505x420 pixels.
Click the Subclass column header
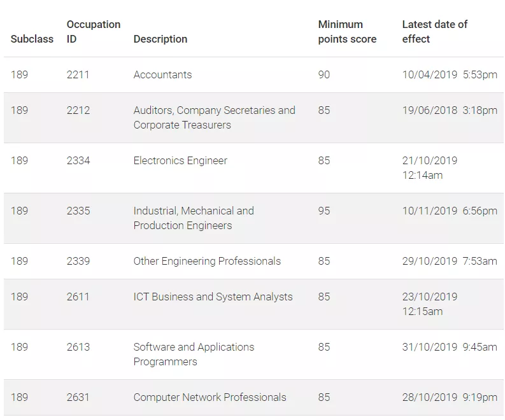pos(32,39)
